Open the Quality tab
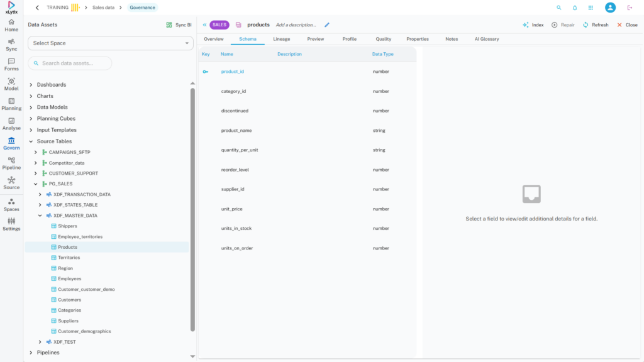Screen dimensions: 644x362 coord(383,39)
